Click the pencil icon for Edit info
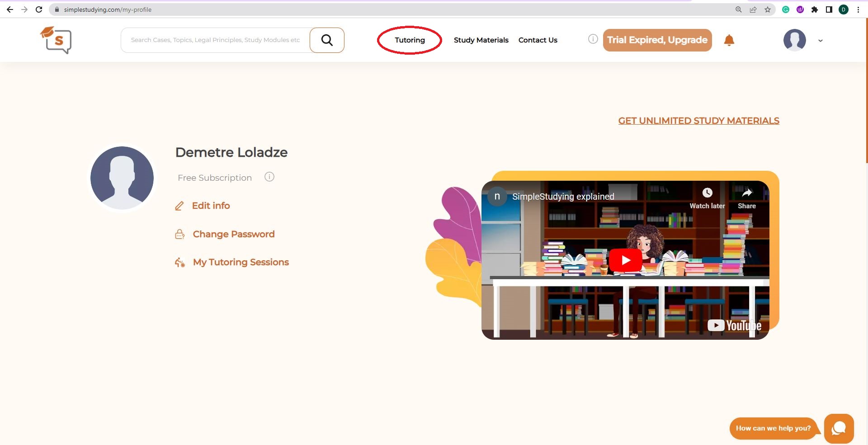 179,206
